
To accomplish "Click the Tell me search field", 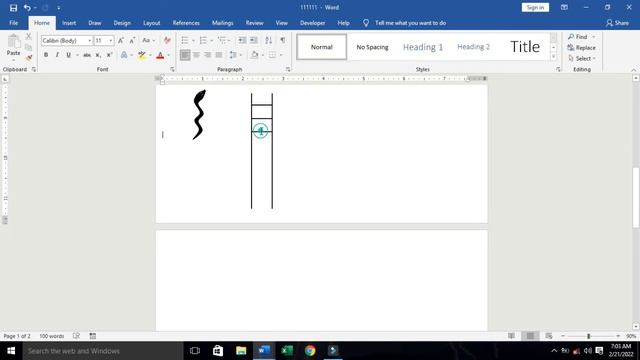I will pos(410,23).
